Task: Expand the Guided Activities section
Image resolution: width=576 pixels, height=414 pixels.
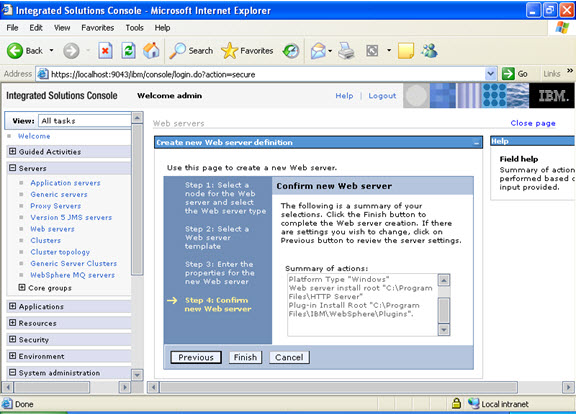Action: [12, 151]
